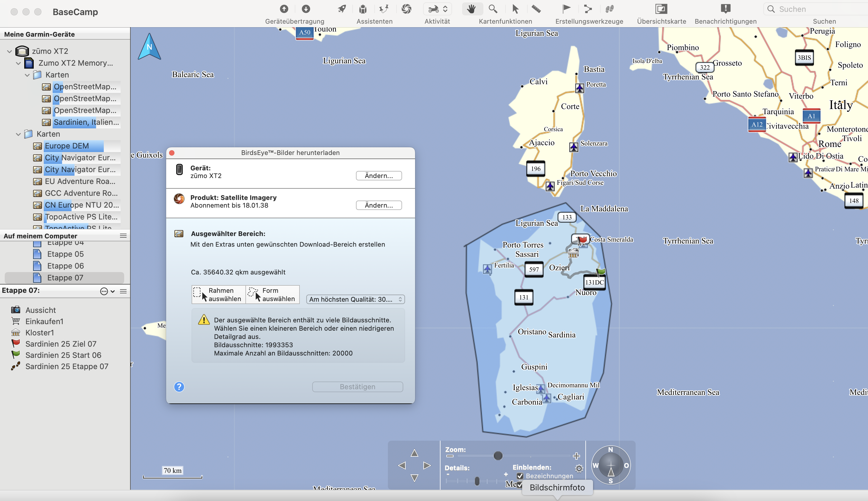Screen dimensions: 868x501
Task: Click the new route tool icon
Action: (x=588, y=9)
